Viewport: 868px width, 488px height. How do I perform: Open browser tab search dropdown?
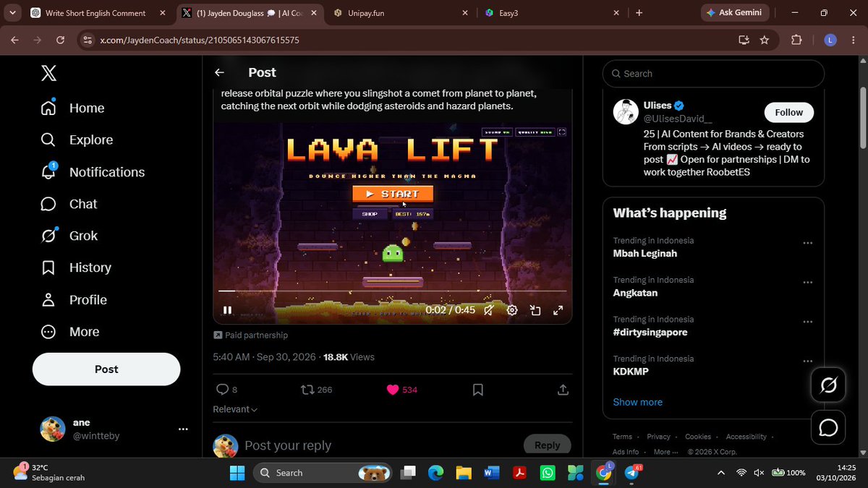point(12,13)
